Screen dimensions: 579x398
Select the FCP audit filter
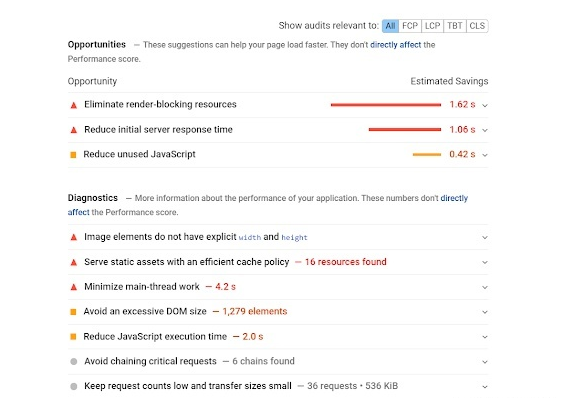coord(410,26)
